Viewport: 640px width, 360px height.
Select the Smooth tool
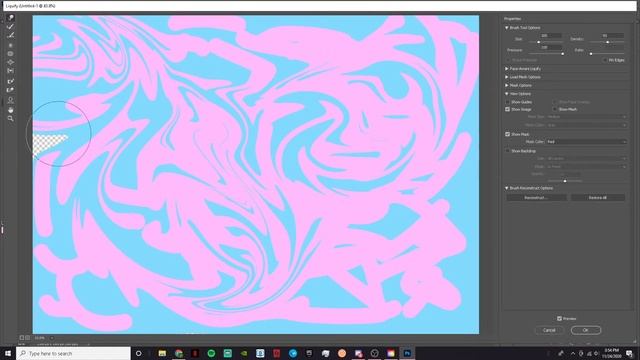[x=10, y=36]
